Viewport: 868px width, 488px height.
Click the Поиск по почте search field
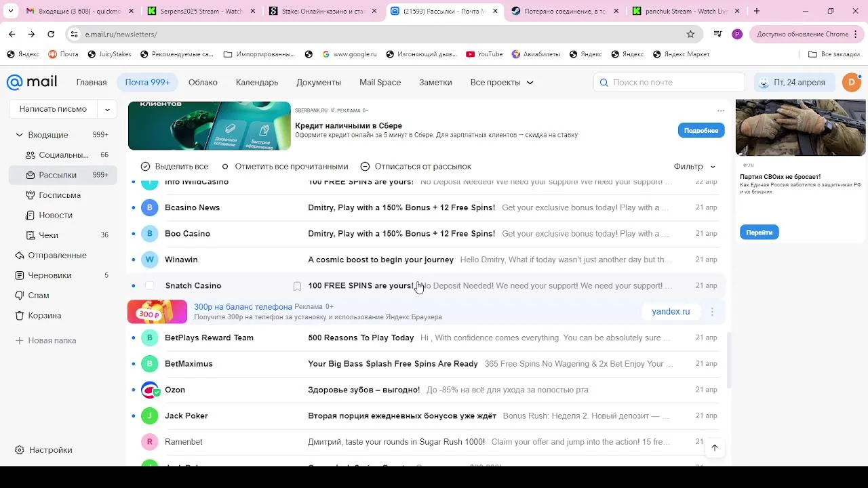pyautogui.click(x=669, y=83)
